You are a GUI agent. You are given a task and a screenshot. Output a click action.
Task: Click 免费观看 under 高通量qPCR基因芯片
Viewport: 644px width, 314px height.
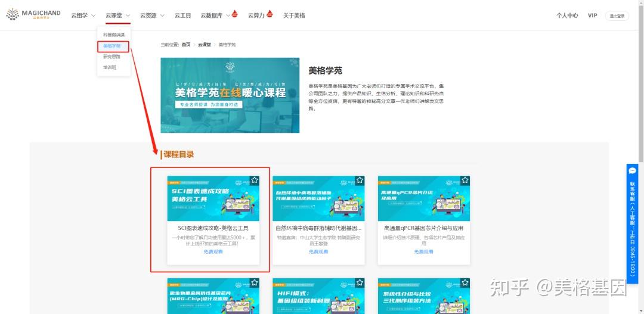(x=424, y=251)
